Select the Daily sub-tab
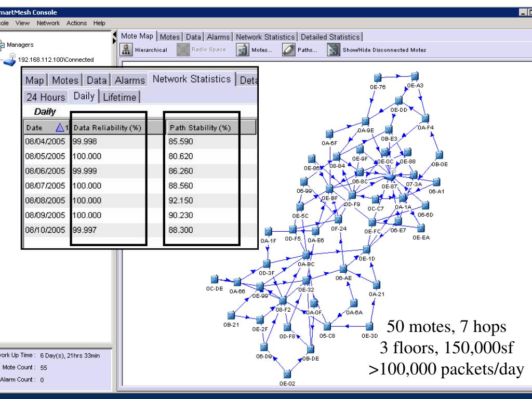Viewport: 532px width, 399px height. tap(84, 96)
